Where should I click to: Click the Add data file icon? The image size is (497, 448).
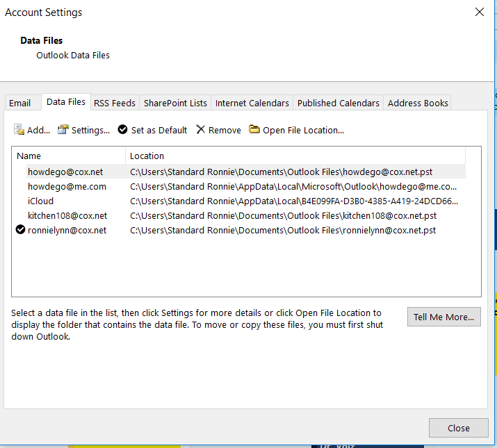(19, 130)
